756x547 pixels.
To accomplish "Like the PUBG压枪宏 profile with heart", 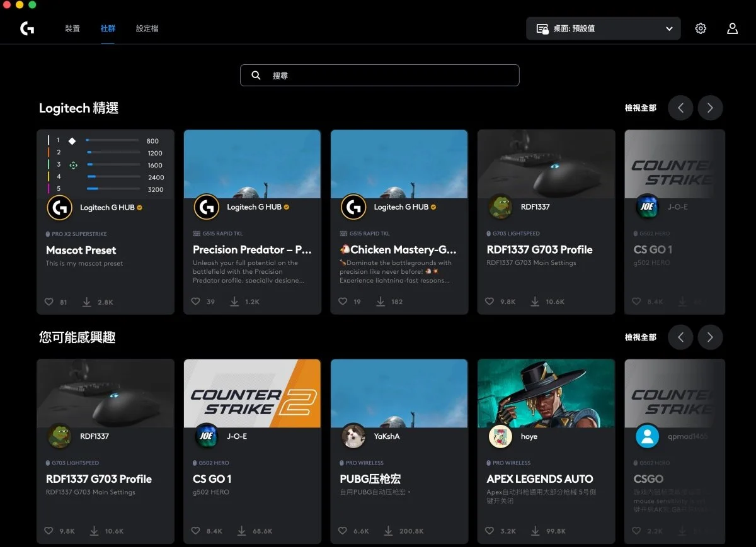I will [343, 531].
